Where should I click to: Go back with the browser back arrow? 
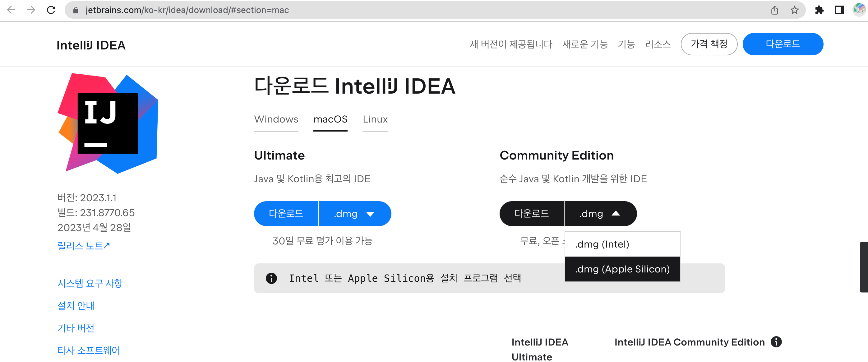point(11,10)
